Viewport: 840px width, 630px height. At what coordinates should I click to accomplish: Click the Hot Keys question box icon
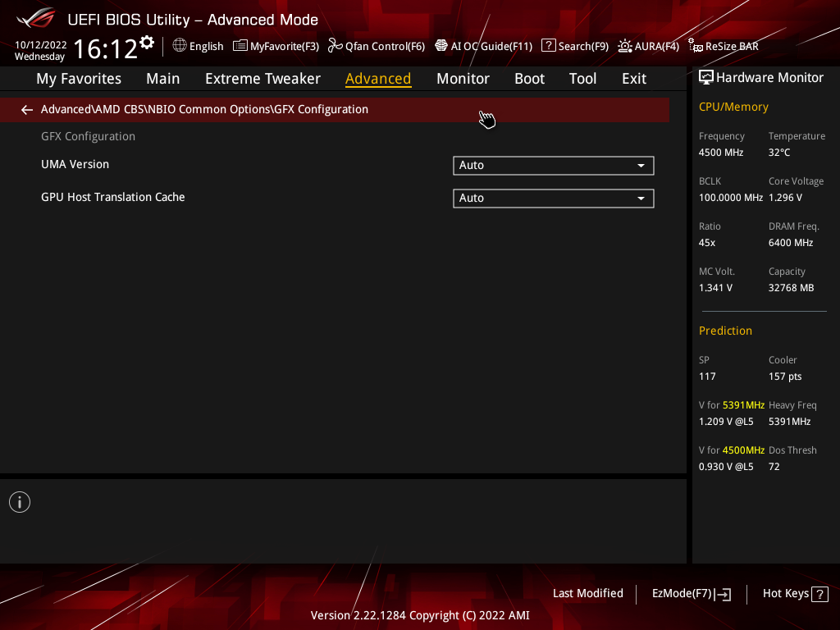pyautogui.click(x=819, y=594)
